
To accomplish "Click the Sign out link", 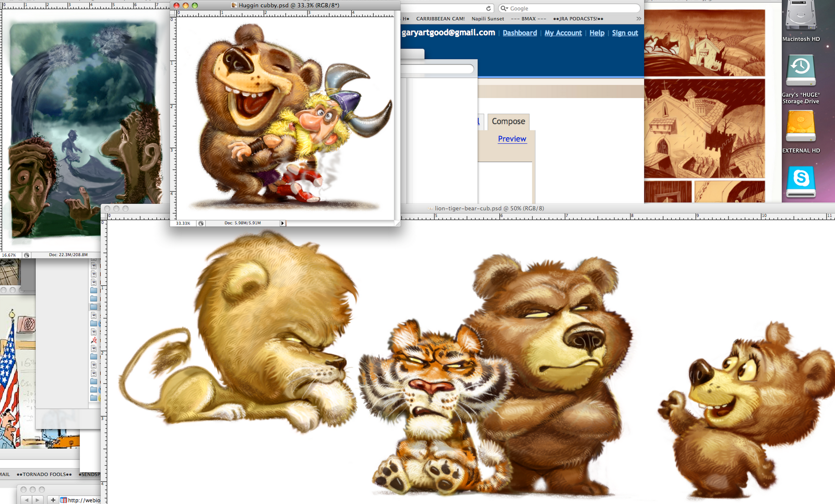I will tap(625, 33).
